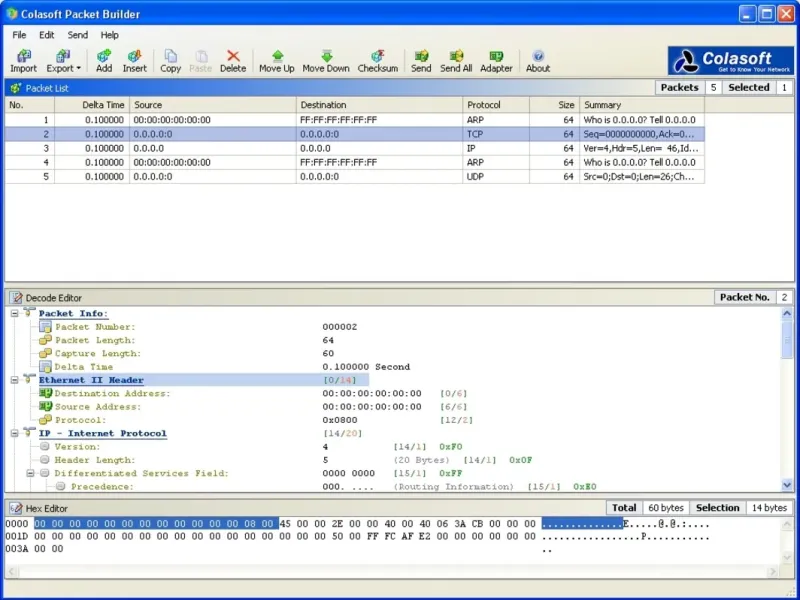The height and width of the screenshot is (600, 800).
Task: Open the Edit menu
Action: 47,35
